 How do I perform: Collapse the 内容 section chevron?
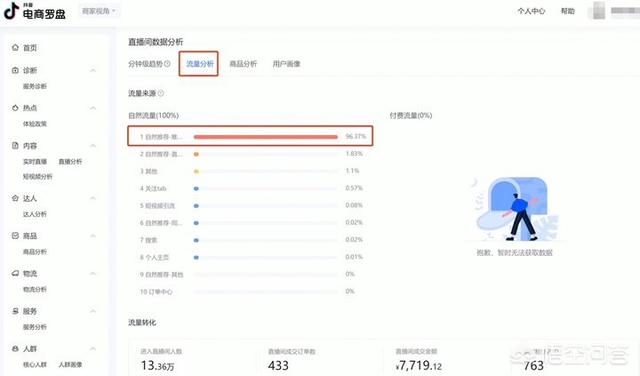click(93, 146)
